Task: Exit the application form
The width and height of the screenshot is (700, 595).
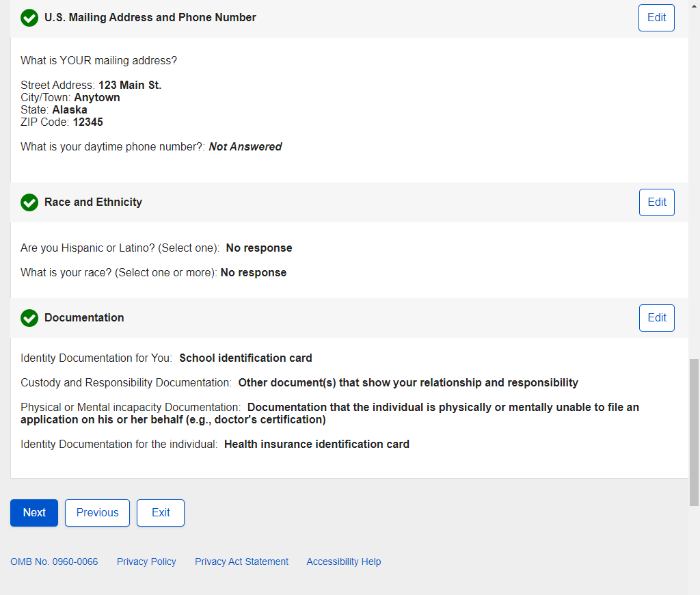Action: click(161, 513)
